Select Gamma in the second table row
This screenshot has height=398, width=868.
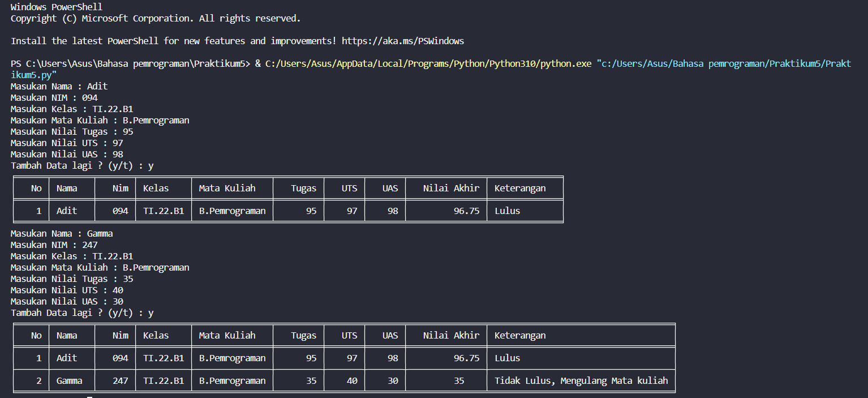[68, 380]
